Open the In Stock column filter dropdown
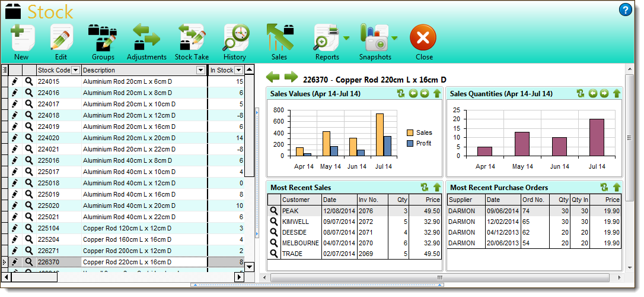This screenshot has height=297, width=644. pyautogui.click(x=239, y=70)
